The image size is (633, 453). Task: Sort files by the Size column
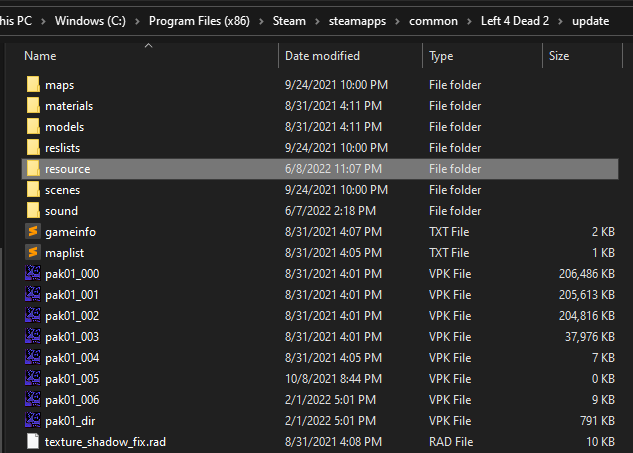(x=559, y=56)
